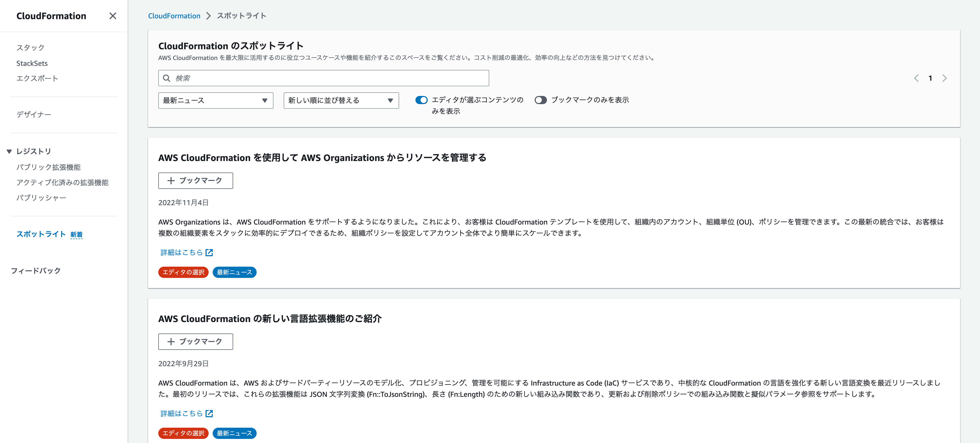Close the CloudFormation side navigation panel
The width and height of the screenshot is (980, 443).
[x=113, y=16]
